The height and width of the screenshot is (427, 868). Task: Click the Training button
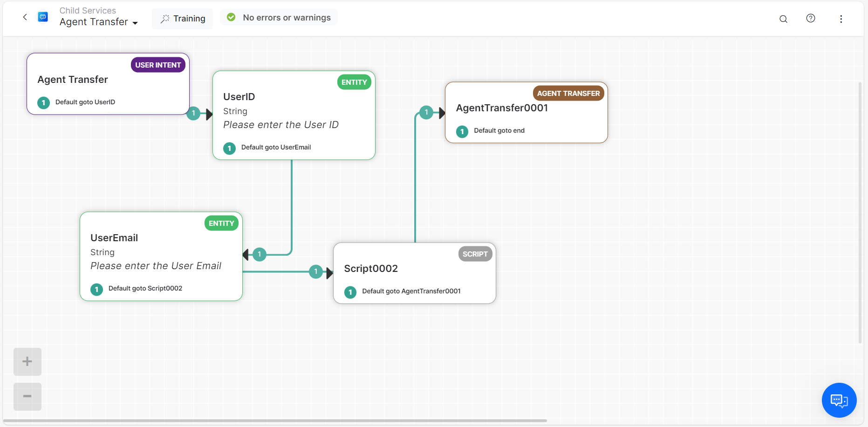(183, 19)
